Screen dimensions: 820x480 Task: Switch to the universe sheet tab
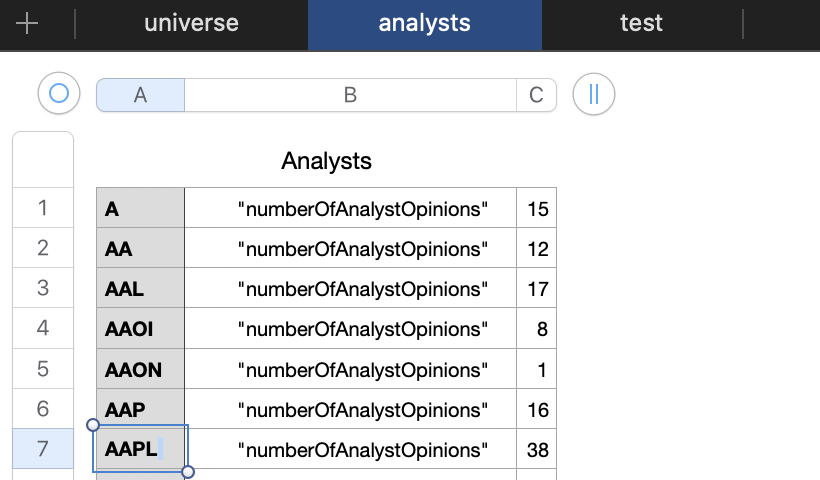pyautogui.click(x=192, y=24)
